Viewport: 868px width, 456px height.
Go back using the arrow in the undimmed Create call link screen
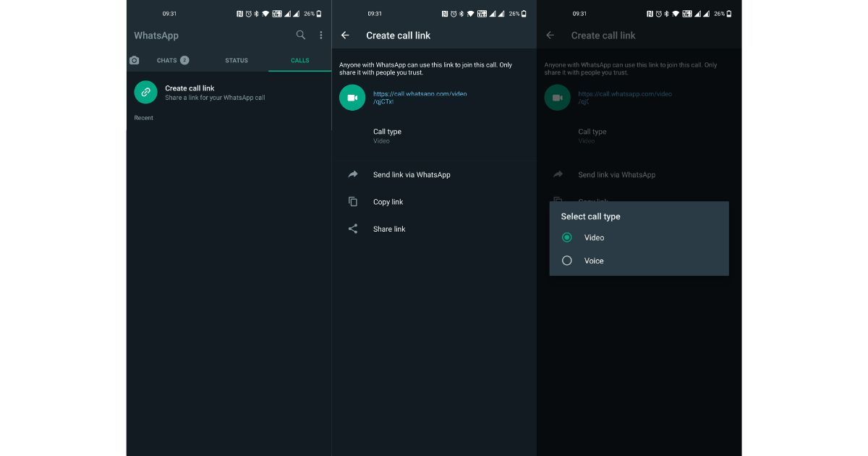coord(345,35)
